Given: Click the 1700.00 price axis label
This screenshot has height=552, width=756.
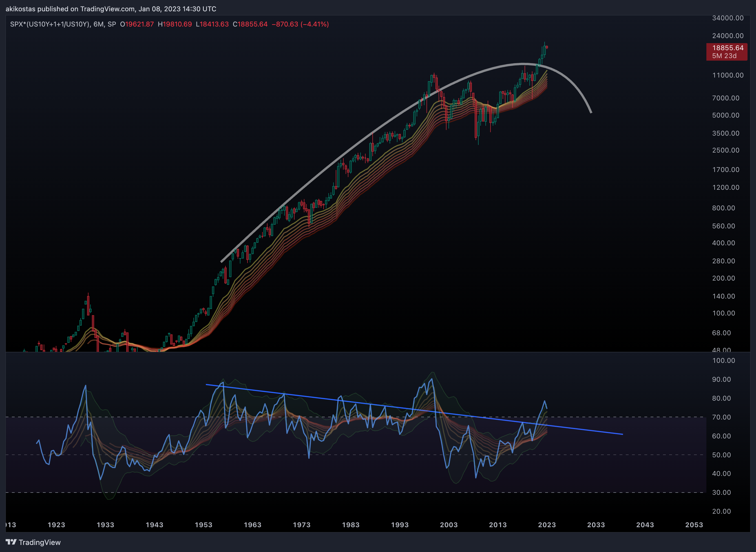Looking at the screenshot, I should tap(726, 170).
